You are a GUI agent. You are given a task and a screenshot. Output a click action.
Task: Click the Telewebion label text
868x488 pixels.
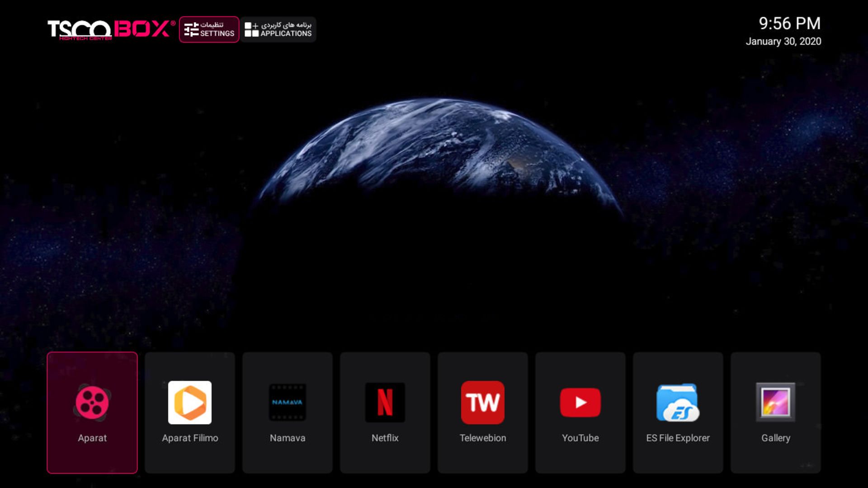[x=483, y=438]
